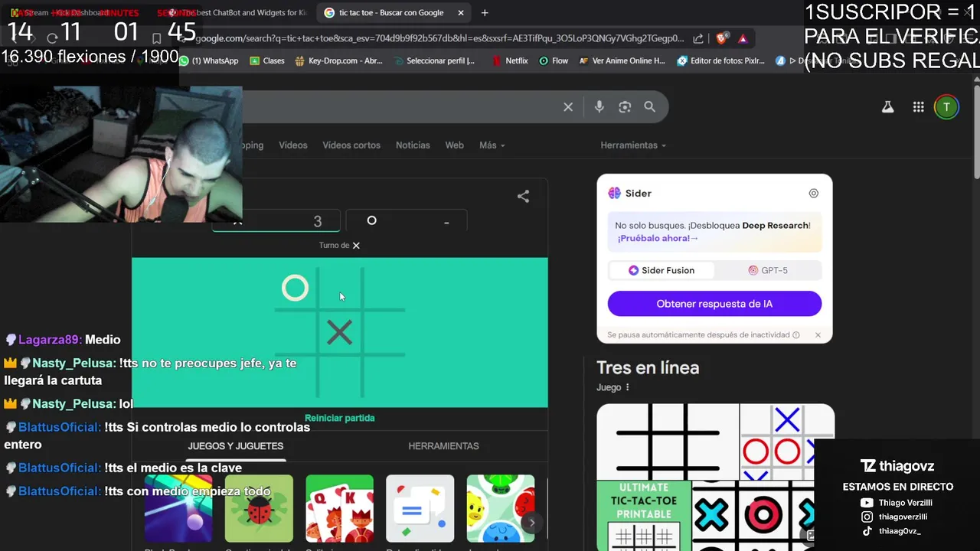The width and height of the screenshot is (980, 551).
Task: Click the share page icon in address bar
Action: (x=698, y=38)
